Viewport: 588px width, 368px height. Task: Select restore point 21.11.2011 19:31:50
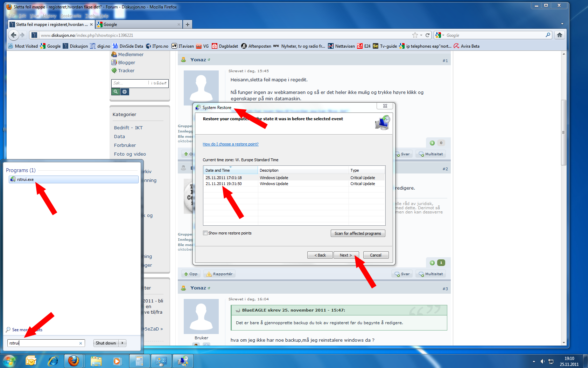[x=294, y=184]
